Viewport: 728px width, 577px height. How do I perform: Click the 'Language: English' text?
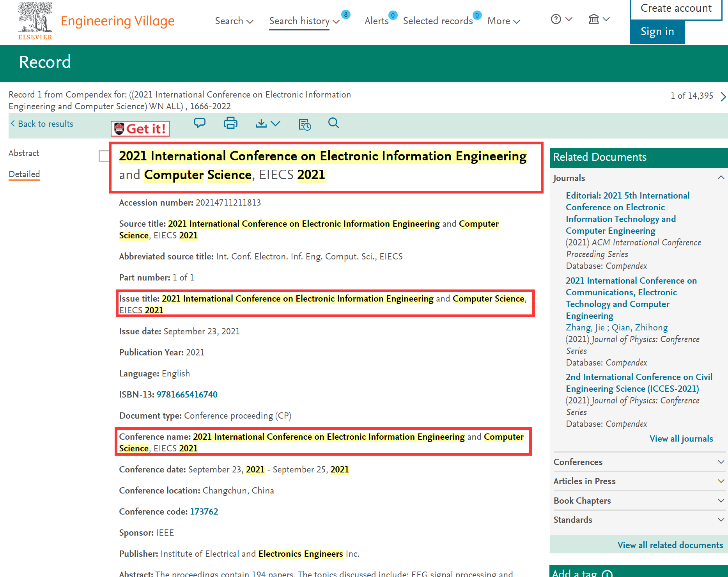154,373
